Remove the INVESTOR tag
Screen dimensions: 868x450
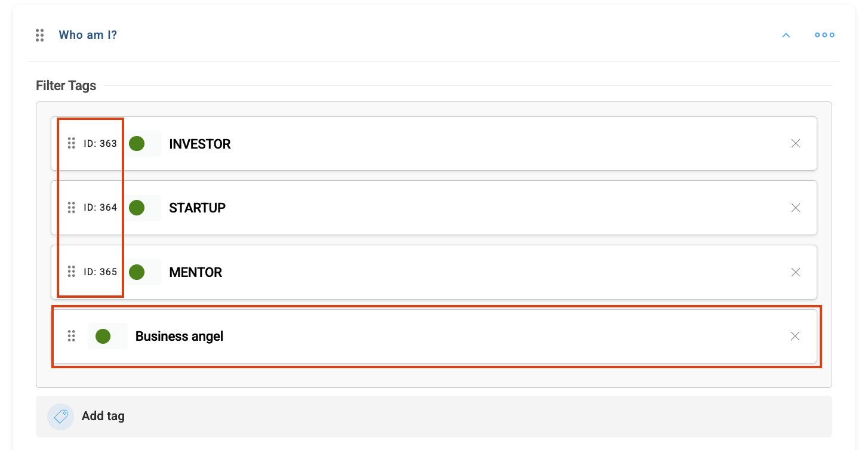click(x=795, y=143)
